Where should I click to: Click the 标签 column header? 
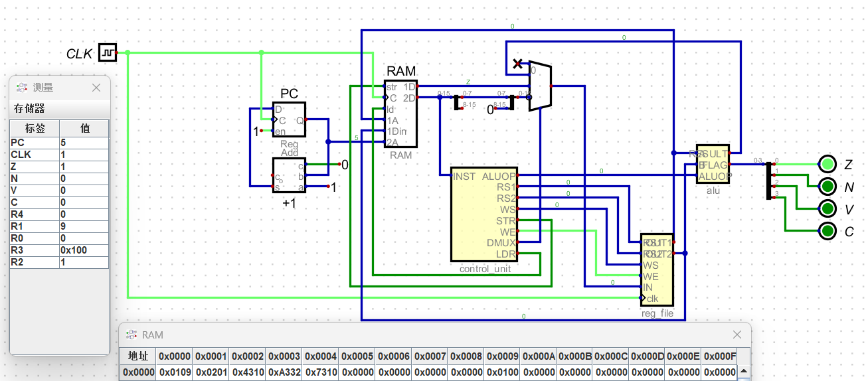tap(35, 128)
